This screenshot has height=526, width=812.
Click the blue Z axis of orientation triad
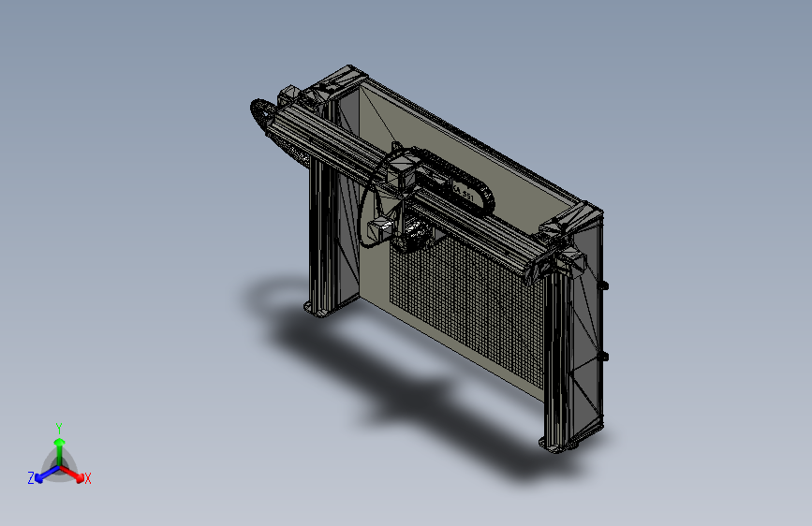coord(46,475)
